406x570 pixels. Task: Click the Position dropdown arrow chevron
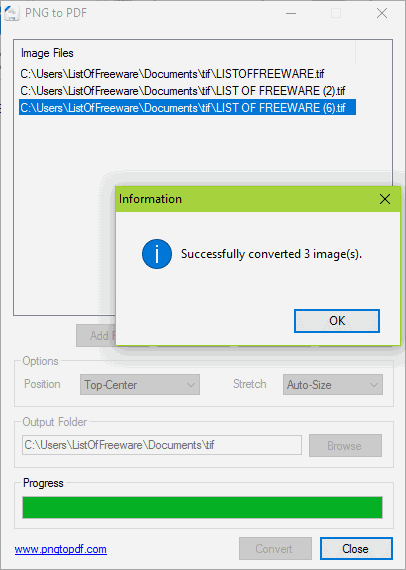point(191,385)
